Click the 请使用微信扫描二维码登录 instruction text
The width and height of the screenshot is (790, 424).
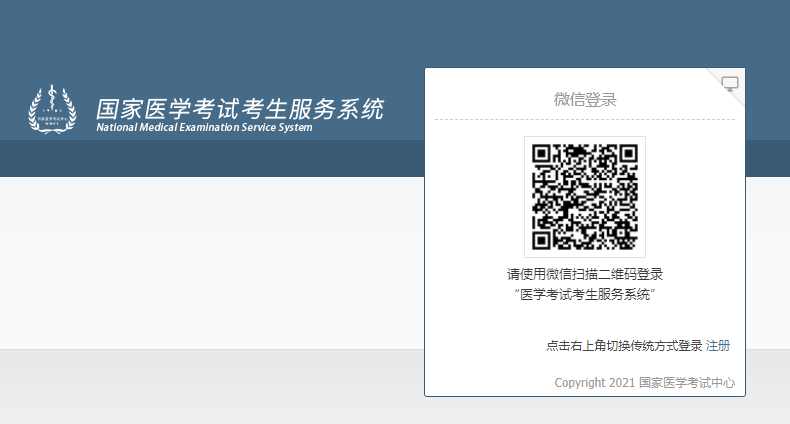pos(585,274)
